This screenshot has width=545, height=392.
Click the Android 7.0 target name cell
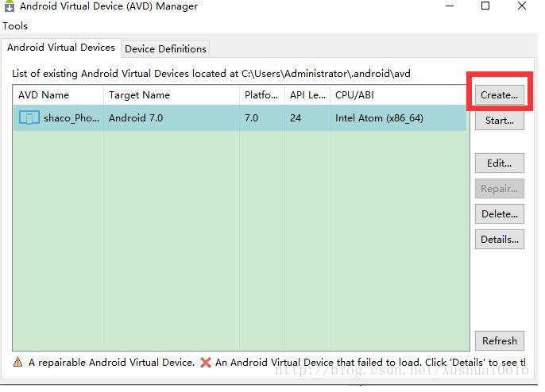[x=172, y=118]
